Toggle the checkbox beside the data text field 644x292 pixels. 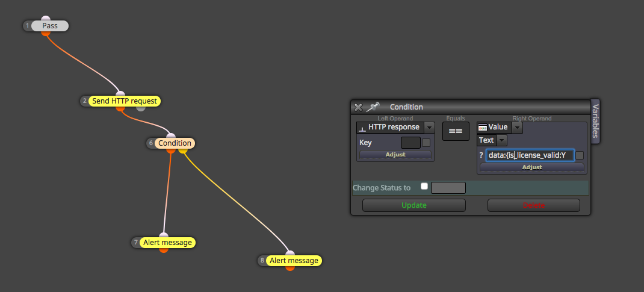coord(580,155)
